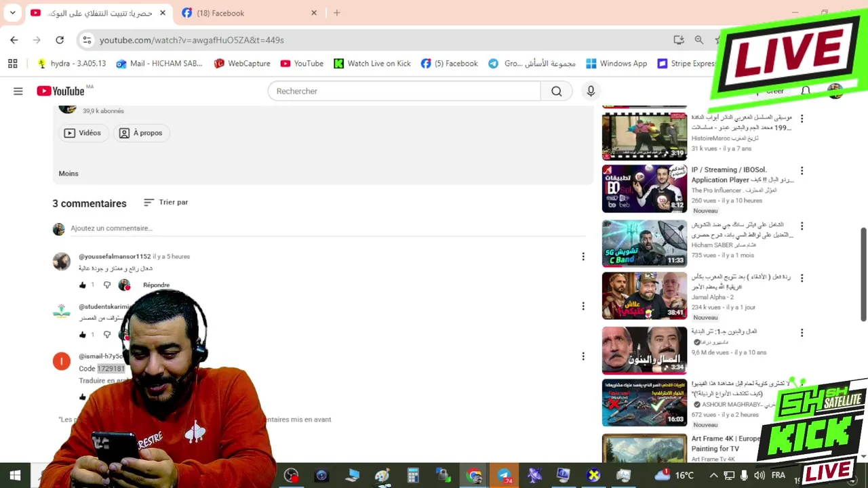Open the YouTube guide hamburger menu
868x488 pixels.
pyautogui.click(x=18, y=91)
